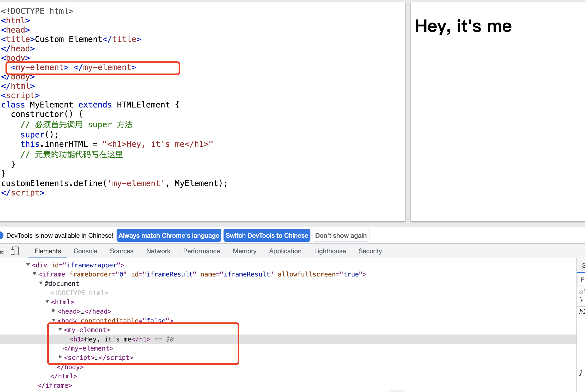Toggle the device toolbar icon
Image resolution: width=585 pixels, height=392 pixels.
click(x=14, y=251)
